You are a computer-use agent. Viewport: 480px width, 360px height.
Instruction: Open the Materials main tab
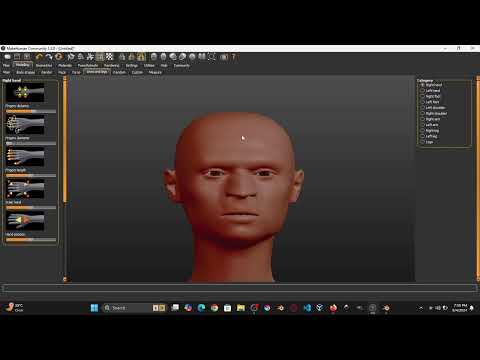pyautogui.click(x=65, y=65)
